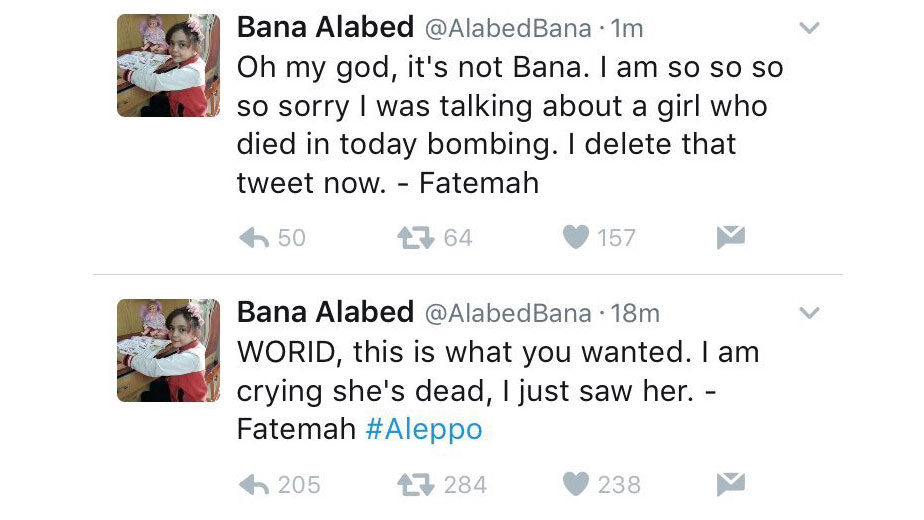Like the 'it's not Bana' tweet
924x520 pixels.
tap(575, 237)
